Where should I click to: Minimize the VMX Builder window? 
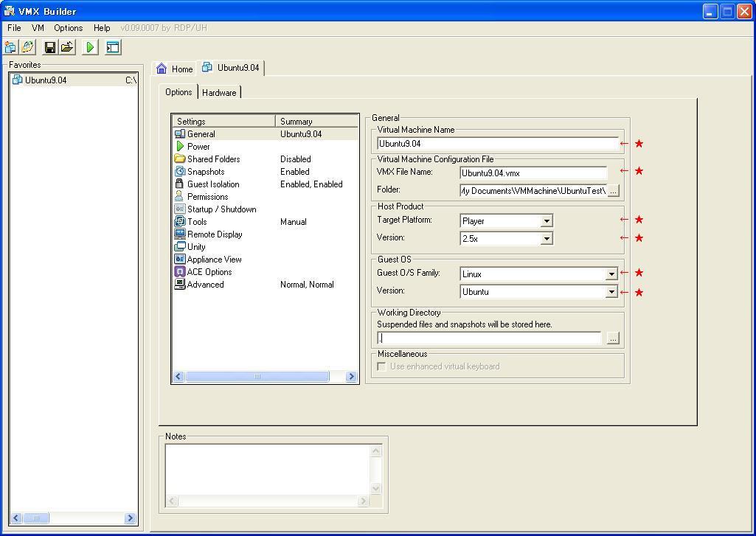710,11
